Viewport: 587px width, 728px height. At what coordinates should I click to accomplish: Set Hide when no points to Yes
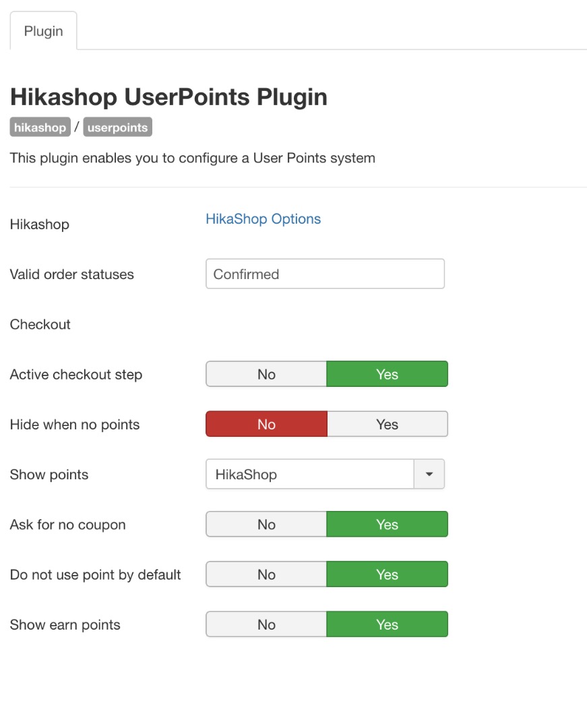click(x=387, y=425)
